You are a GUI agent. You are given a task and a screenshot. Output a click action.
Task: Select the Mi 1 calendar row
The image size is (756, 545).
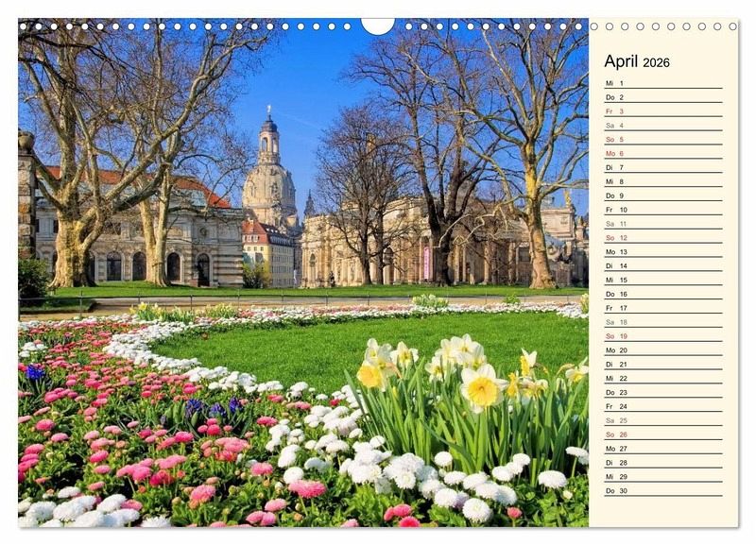point(663,83)
